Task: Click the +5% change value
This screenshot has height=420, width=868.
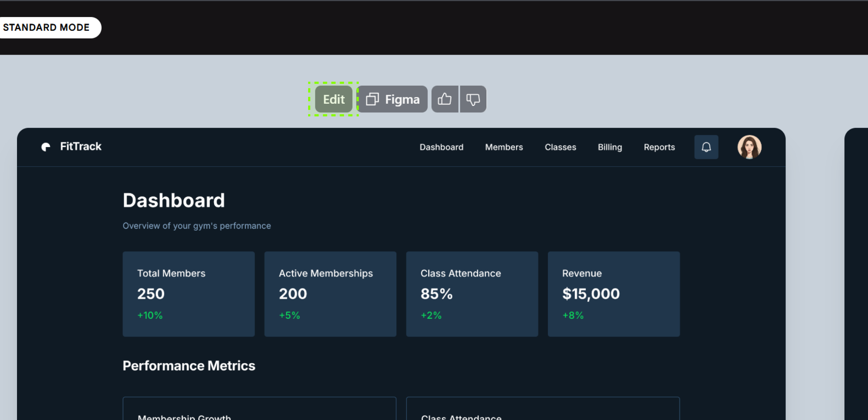Action: (x=289, y=315)
